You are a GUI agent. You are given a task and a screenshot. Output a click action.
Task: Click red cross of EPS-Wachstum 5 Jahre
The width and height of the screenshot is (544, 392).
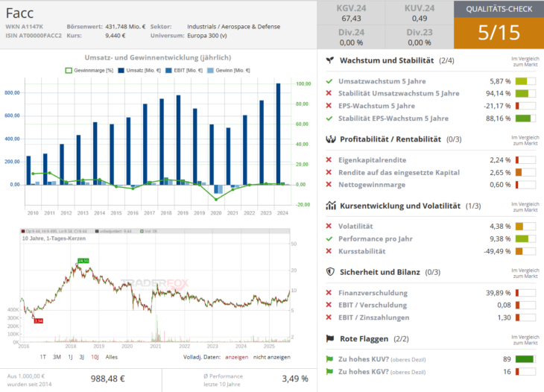pyautogui.click(x=329, y=106)
